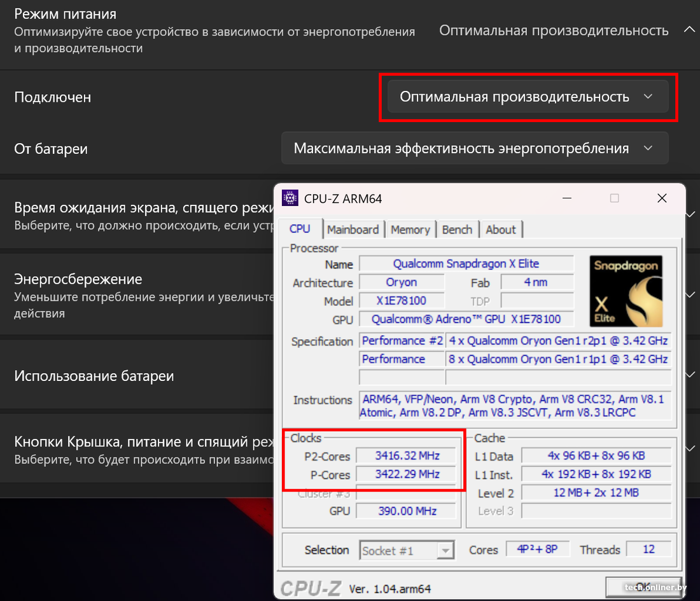
Task: Click the Threads value 12
Action: click(648, 549)
